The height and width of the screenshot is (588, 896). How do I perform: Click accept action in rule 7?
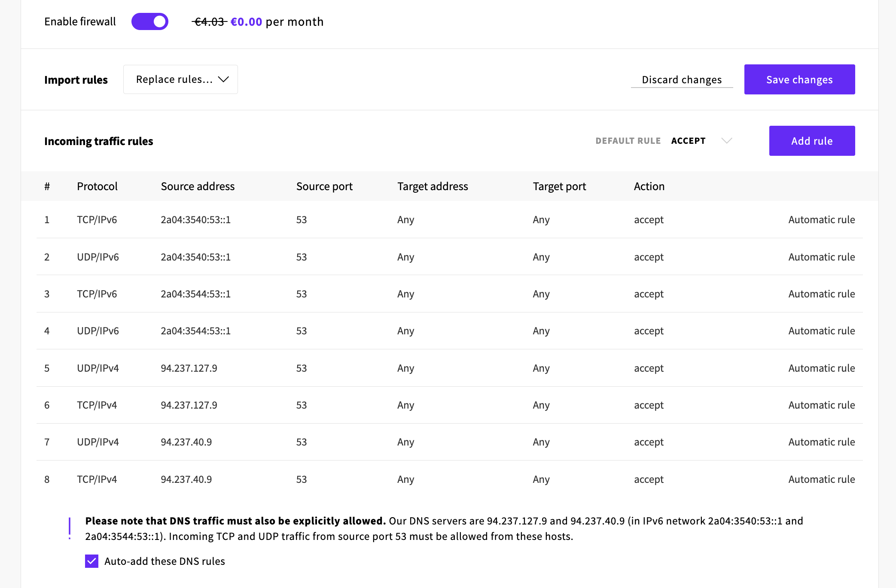coord(649,442)
